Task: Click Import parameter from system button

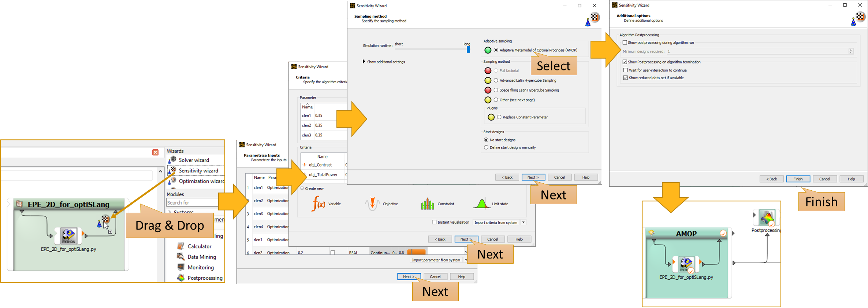Action: pos(436,260)
